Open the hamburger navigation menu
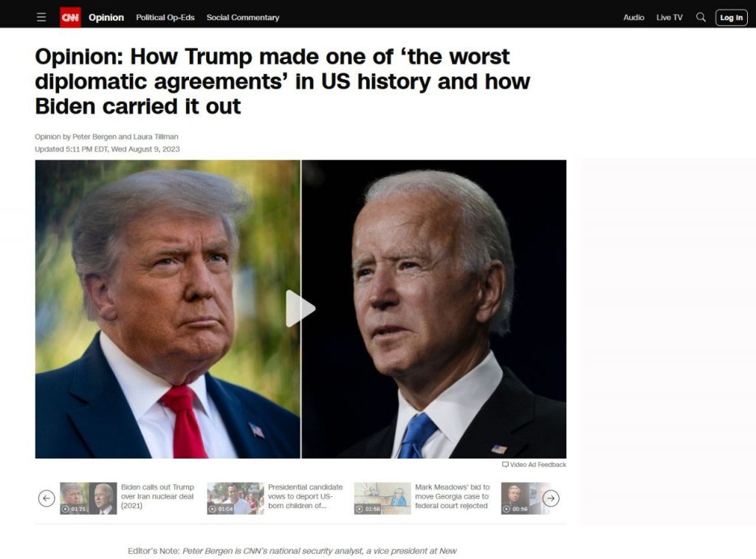This screenshot has height=559, width=756. pyautogui.click(x=41, y=18)
